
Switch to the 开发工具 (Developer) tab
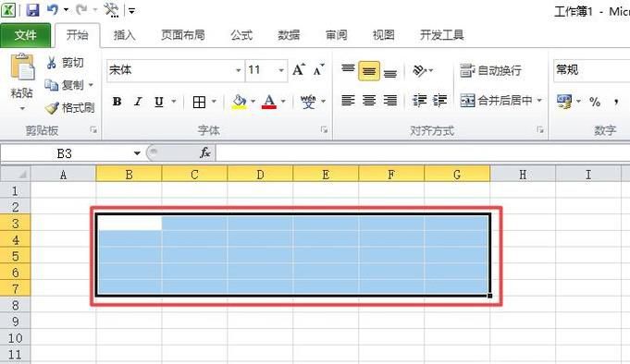441,35
